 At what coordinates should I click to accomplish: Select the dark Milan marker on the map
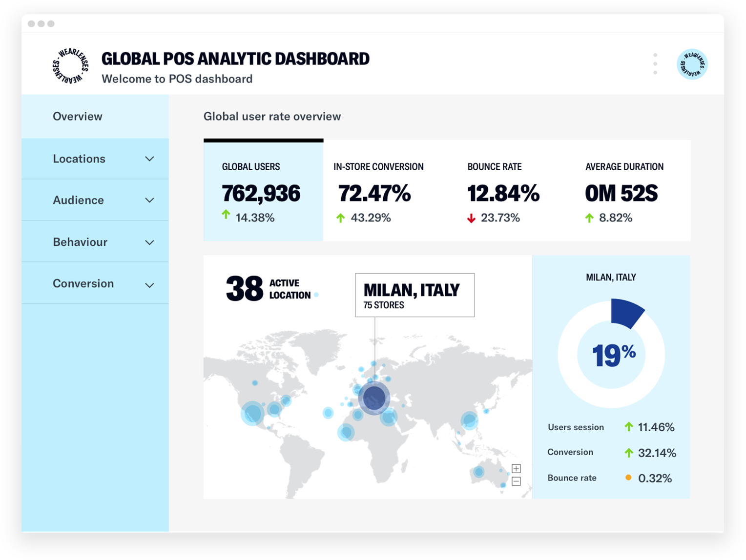click(373, 398)
